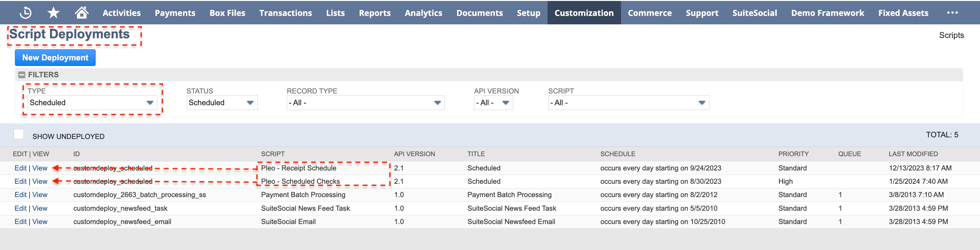Sort by the PRIORITY column header

pyautogui.click(x=793, y=154)
